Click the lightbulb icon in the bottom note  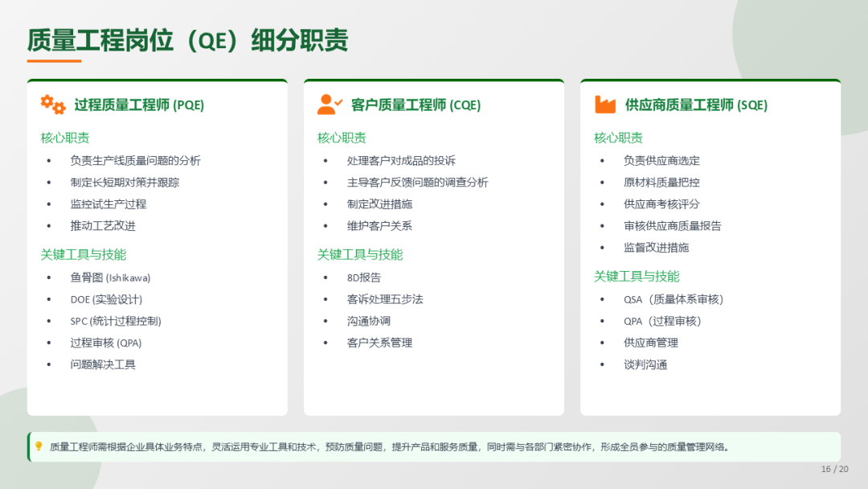[x=39, y=446]
